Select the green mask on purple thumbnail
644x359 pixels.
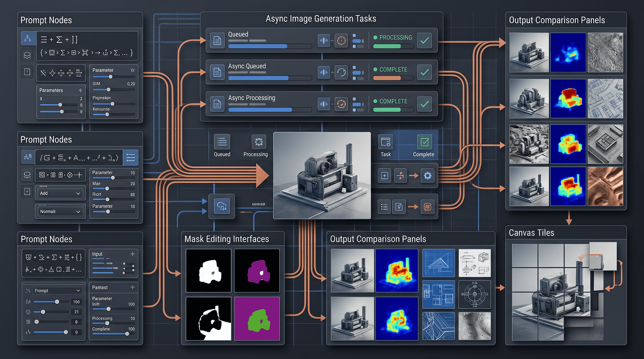257,319
